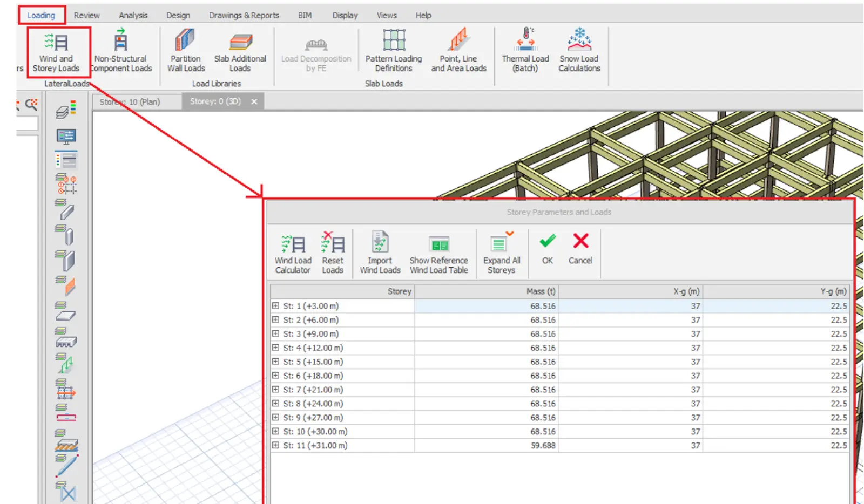Screen dimensions: 864x504
Task: Close the Storey: 0 (3D) view tab
Action: 254,101
